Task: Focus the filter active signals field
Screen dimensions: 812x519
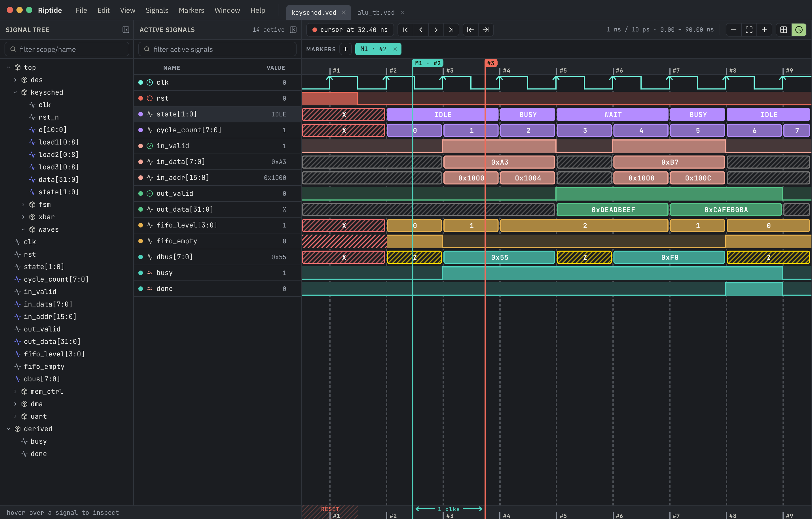Action: (217, 49)
